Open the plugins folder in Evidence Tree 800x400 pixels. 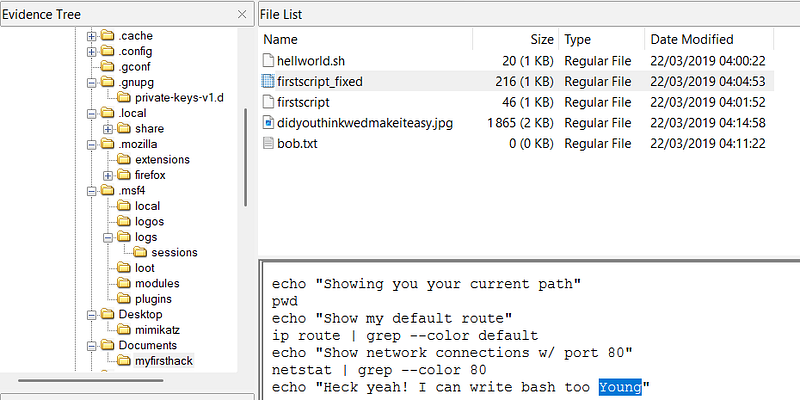click(x=150, y=298)
